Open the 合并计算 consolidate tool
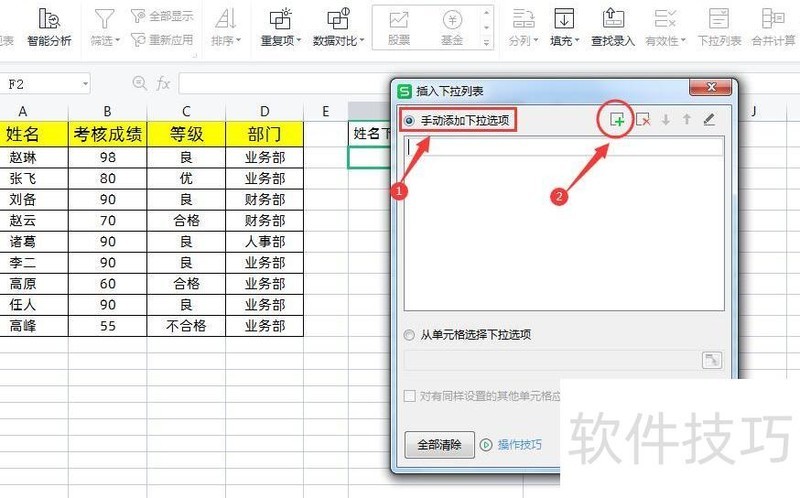 [773, 28]
